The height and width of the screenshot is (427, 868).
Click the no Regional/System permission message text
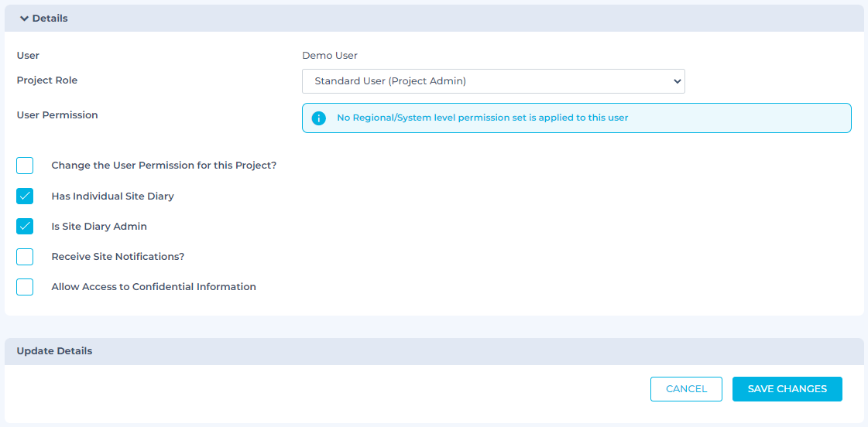coord(482,118)
